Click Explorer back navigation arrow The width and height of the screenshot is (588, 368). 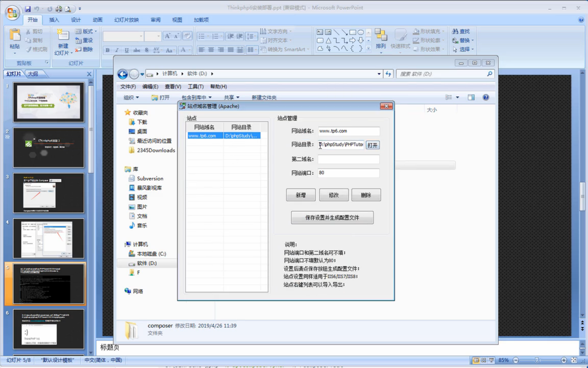[122, 74]
